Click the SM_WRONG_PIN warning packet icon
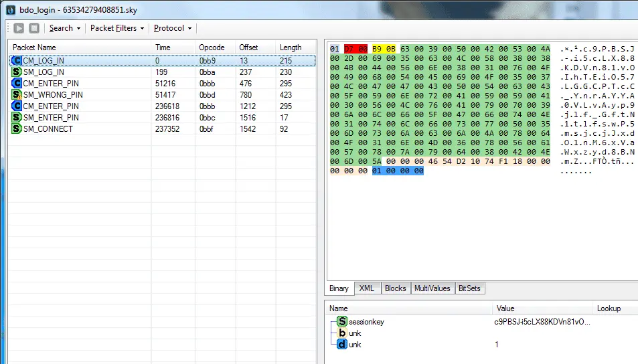The width and height of the screenshot is (638, 364). [x=16, y=95]
